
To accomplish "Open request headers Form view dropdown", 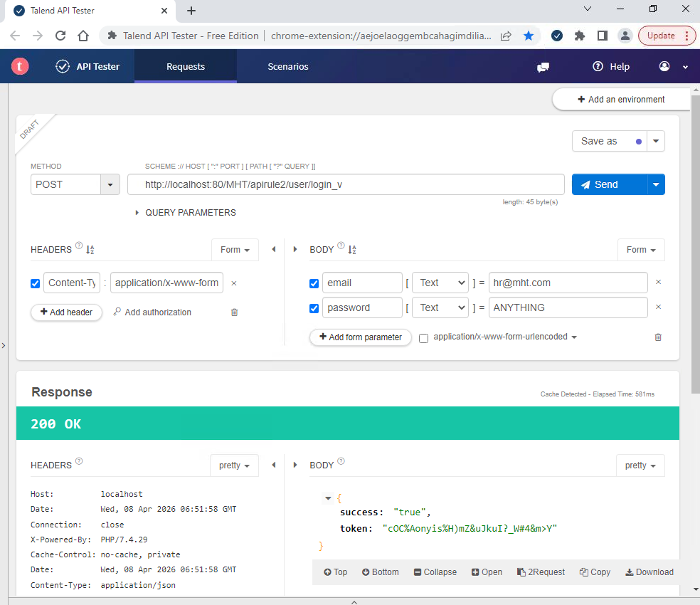I will pyautogui.click(x=235, y=250).
